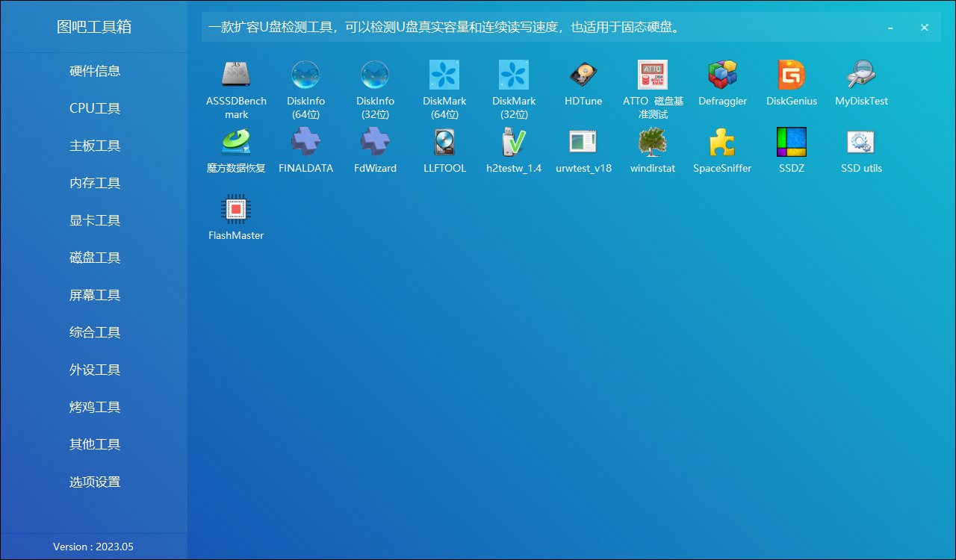
Task: Launch SSD utils tool
Action: pos(861,142)
